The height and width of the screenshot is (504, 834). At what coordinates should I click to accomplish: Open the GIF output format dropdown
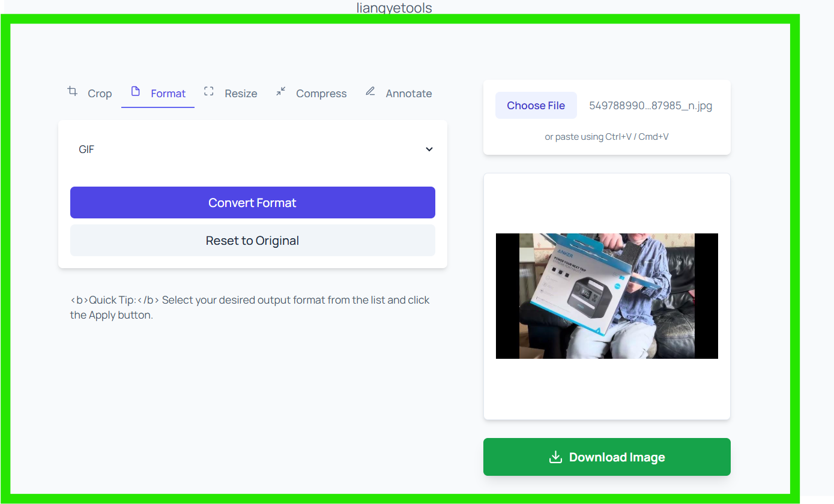252,149
